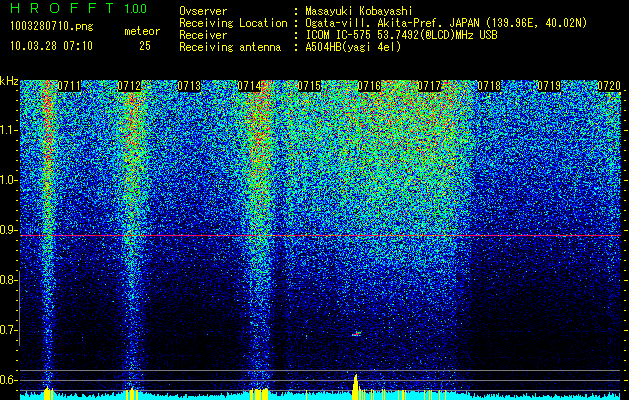
Task: Click the tall yellow peak below 0716
Action: (x=356, y=387)
